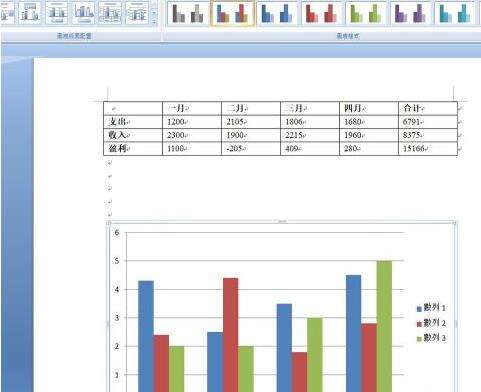Select the highlighted multicolor chart style
The width and height of the screenshot is (481, 392).
tap(232, 14)
